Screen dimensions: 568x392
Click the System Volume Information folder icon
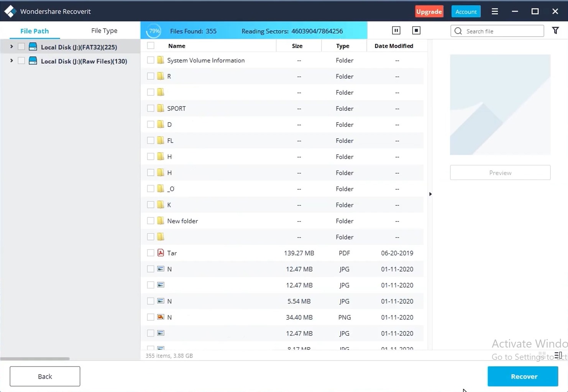coord(161,60)
